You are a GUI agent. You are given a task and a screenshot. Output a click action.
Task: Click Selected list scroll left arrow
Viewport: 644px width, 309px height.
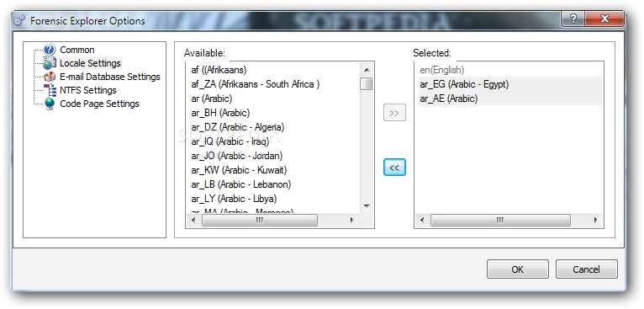coord(422,220)
